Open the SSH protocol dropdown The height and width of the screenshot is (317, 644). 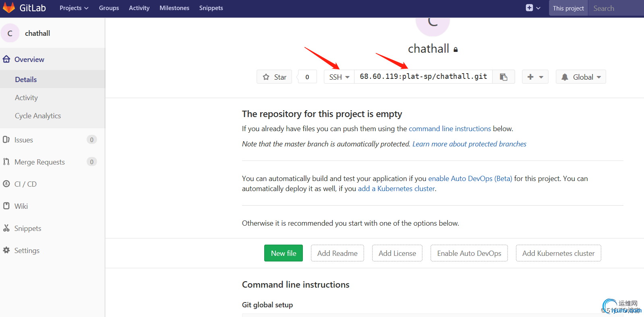pos(339,77)
